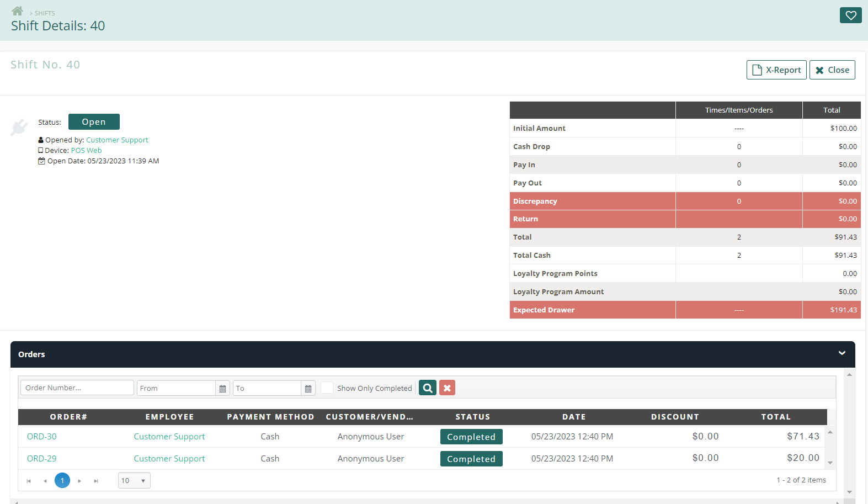This screenshot has width=868, height=504.
Task: Collapse the Orders panel chevron
Action: [842, 353]
